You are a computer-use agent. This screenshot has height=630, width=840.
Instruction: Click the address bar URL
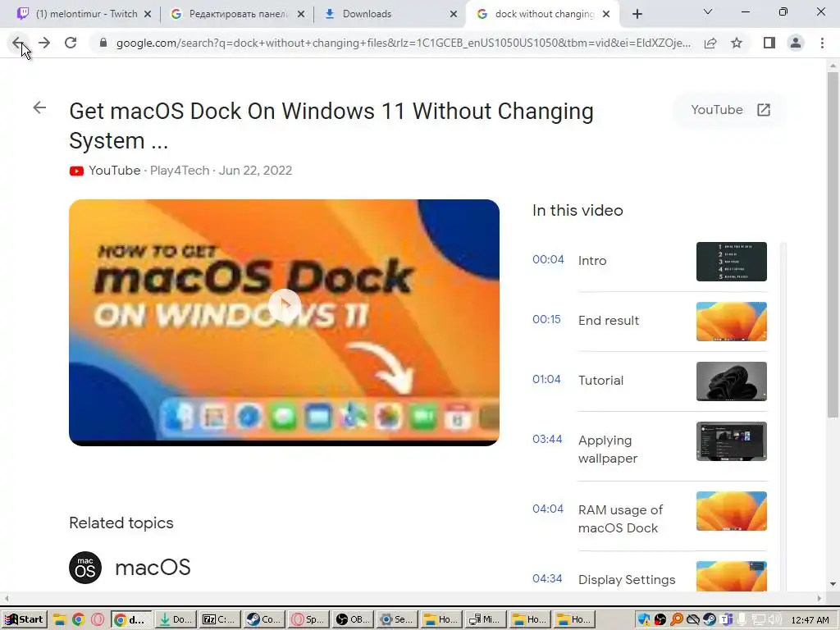coord(403,43)
